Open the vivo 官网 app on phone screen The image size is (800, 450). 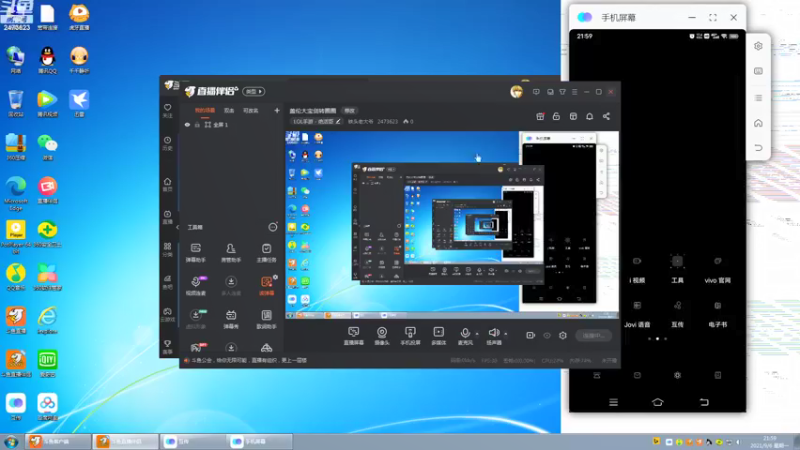[x=717, y=269]
